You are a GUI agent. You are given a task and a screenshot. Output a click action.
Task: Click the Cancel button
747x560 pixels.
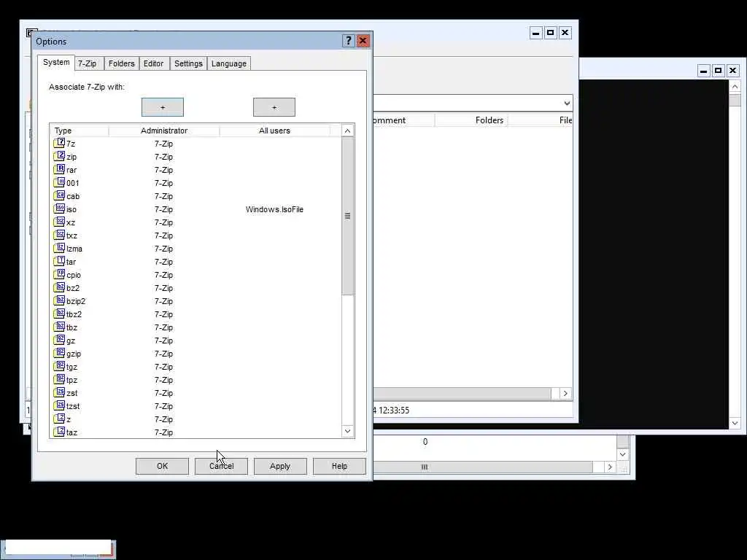click(x=221, y=466)
